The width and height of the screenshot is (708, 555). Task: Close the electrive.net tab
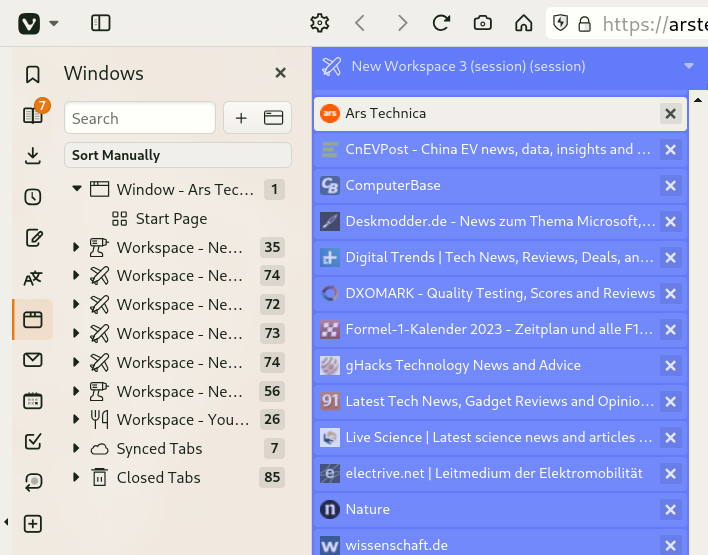671,473
